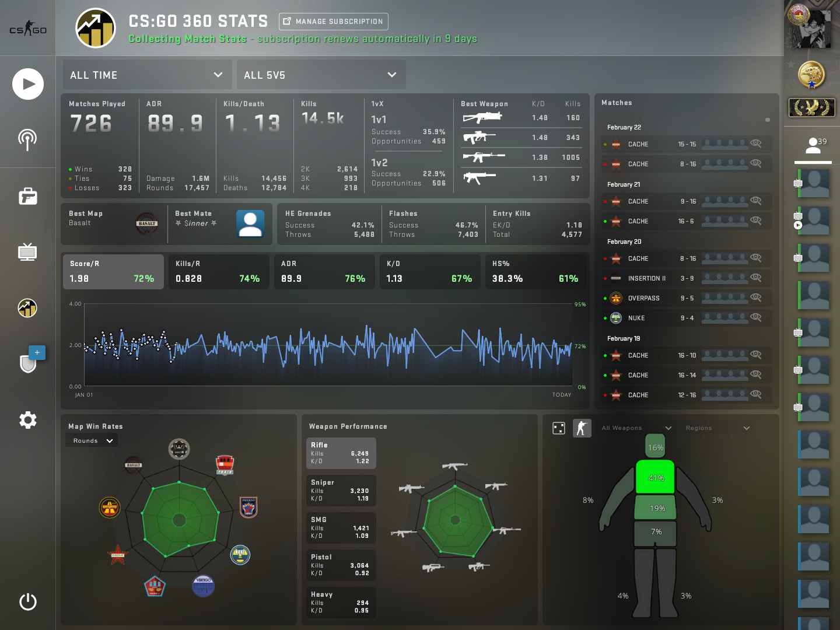Screen dimensions: 840x630
Task: Click the gold medal coin in the right sidebar
Action: pos(811,75)
